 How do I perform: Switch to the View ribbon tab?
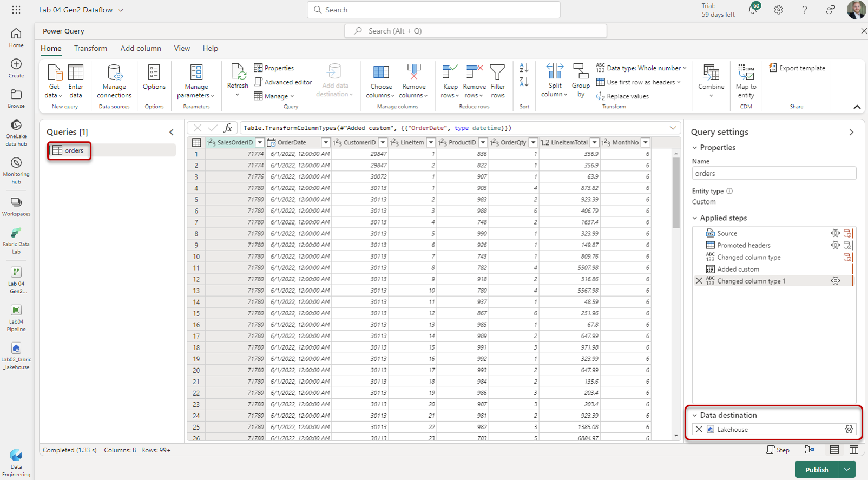182,48
